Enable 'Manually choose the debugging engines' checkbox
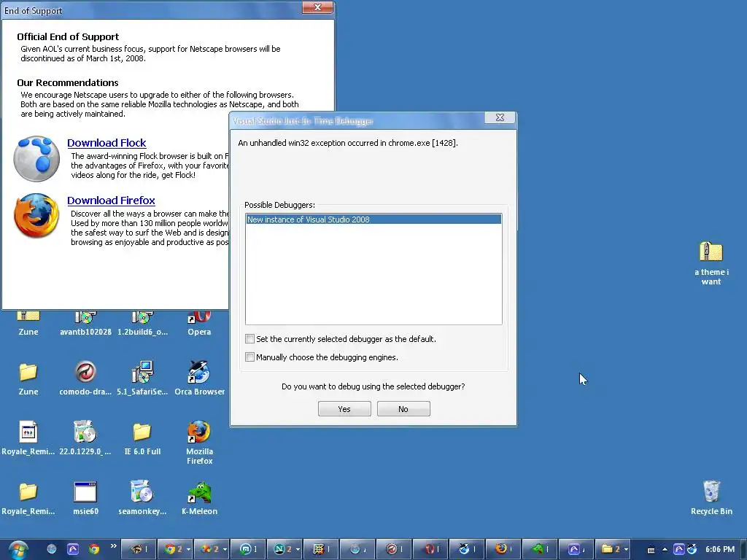Image resolution: width=747 pixels, height=560 pixels. [249, 357]
